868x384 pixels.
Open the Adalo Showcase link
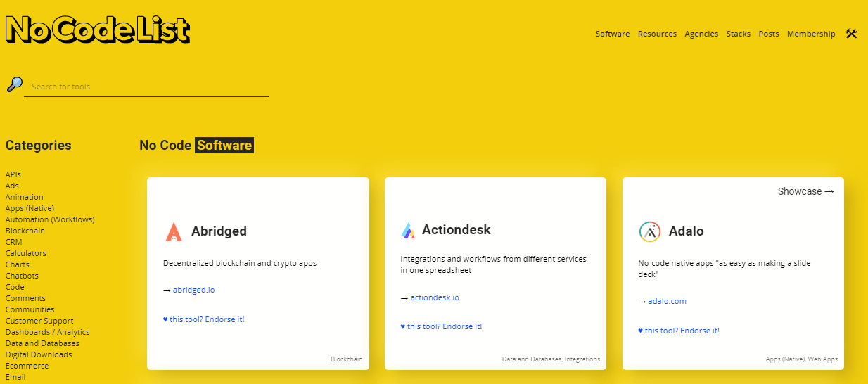point(805,191)
